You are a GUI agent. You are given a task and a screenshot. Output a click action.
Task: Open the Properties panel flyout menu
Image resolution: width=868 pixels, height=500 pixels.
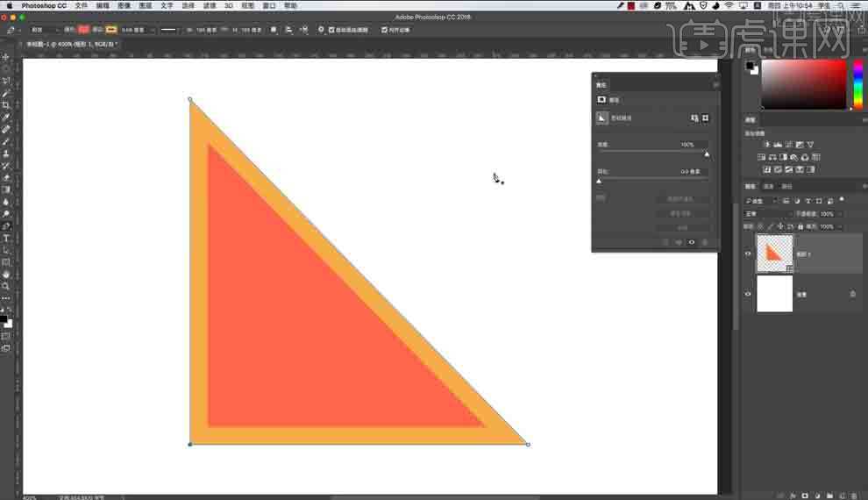[715, 85]
